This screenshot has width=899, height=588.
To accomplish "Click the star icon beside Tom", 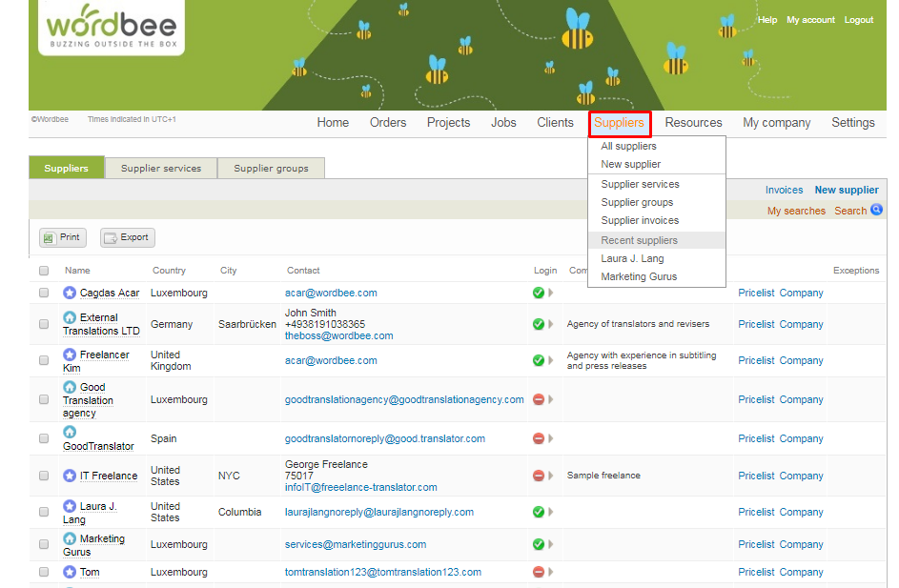I will coord(70,572).
